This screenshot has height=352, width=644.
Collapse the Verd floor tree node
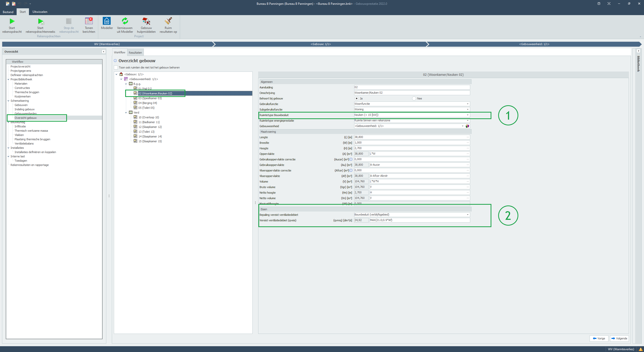[126, 113]
